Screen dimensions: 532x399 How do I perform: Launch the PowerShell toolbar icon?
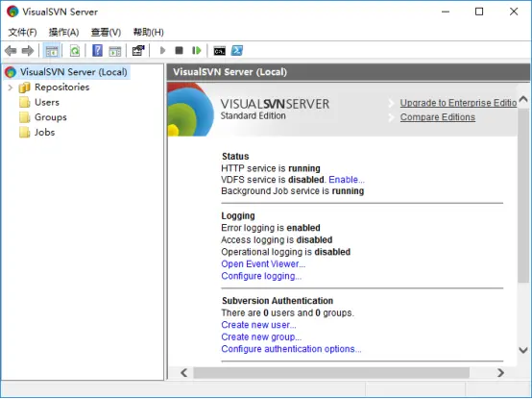click(237, 51)
